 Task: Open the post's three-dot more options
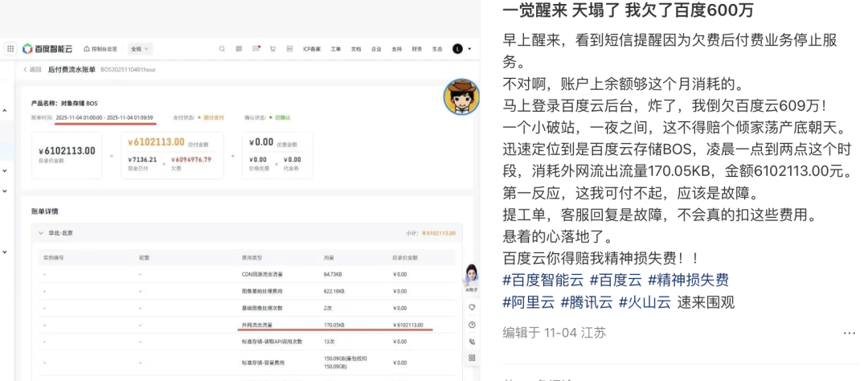click(849, 333)
